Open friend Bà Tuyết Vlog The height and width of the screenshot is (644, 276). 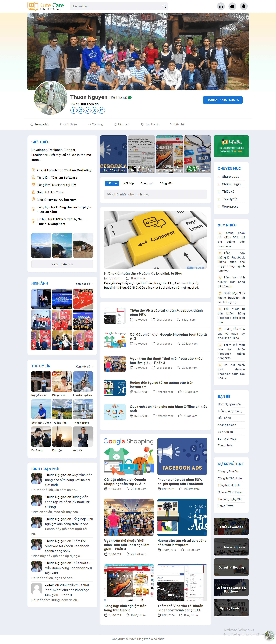click(x=227, y=439)
